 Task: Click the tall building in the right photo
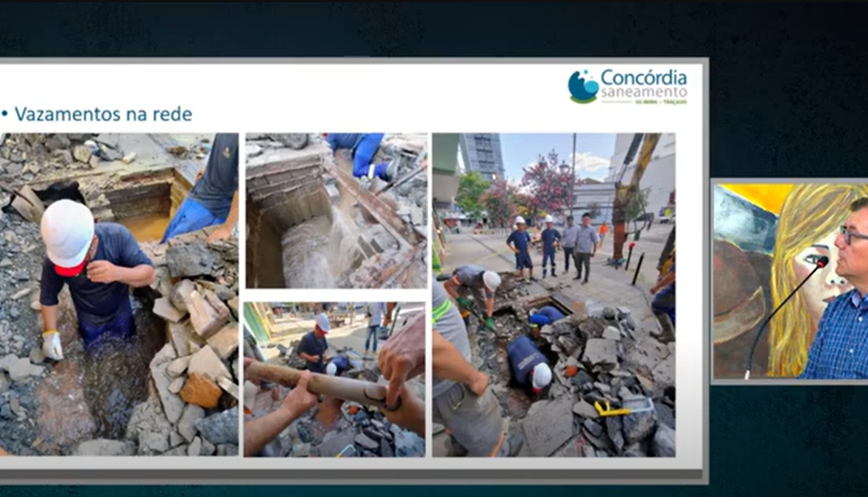click(481, 154)
